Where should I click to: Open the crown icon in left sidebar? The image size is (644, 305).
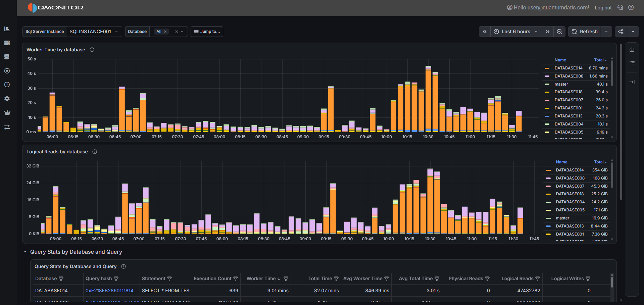pyautogui.click(x=7, y=113)
